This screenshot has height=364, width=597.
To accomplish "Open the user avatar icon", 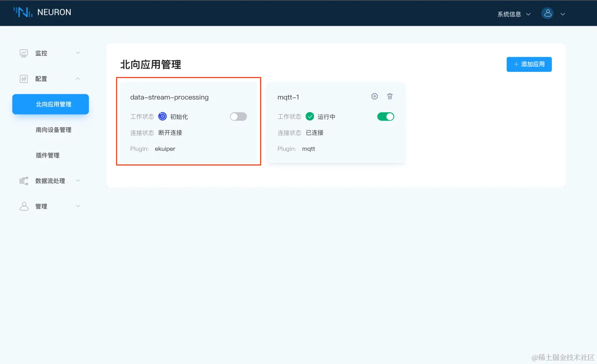I will pos(548,13).
